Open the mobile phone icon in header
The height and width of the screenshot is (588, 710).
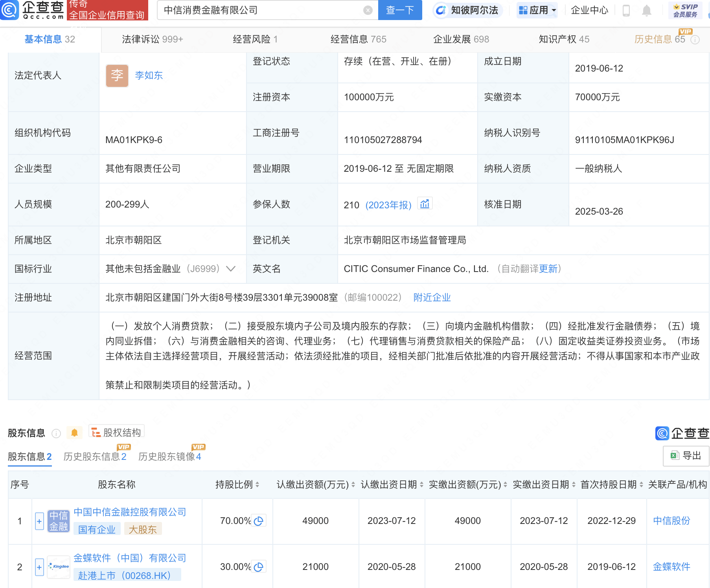(626, 10)
